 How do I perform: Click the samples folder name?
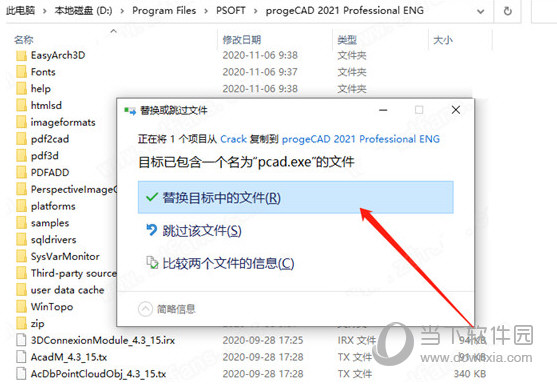[50, 223]
